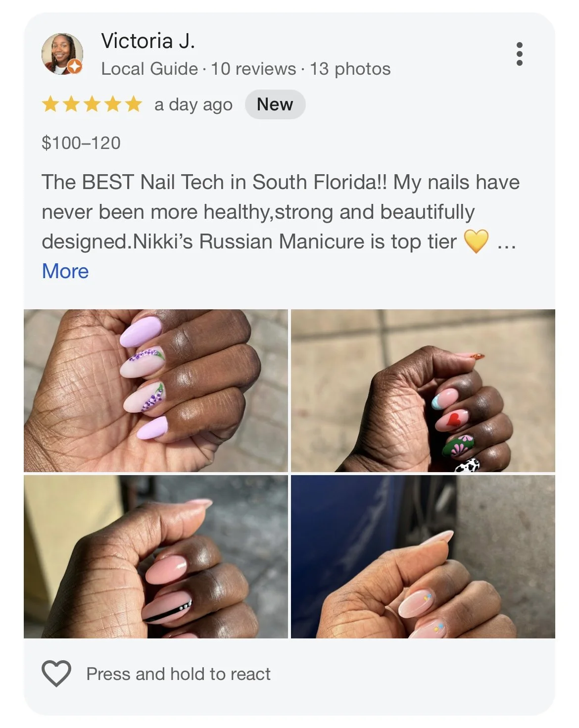Image resolution: width=579 pixels, height=728 pixels.
Task: Click the yellow heart emoji in review
Action: coord(476,242)
